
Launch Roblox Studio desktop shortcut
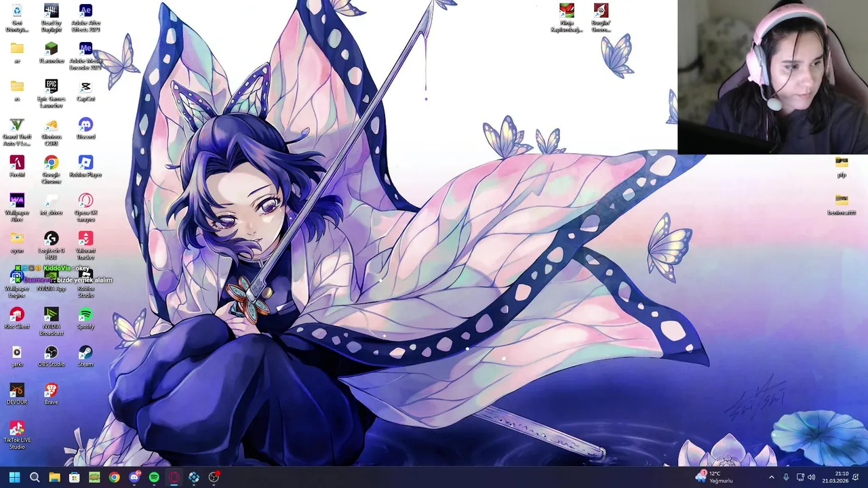click(x=85, y=285)
